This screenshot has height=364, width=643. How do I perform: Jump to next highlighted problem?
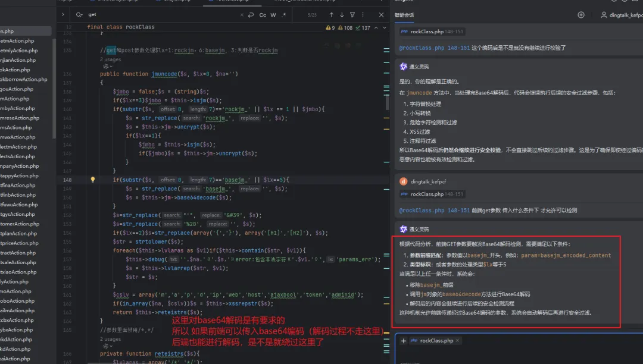tap(385, 27)
